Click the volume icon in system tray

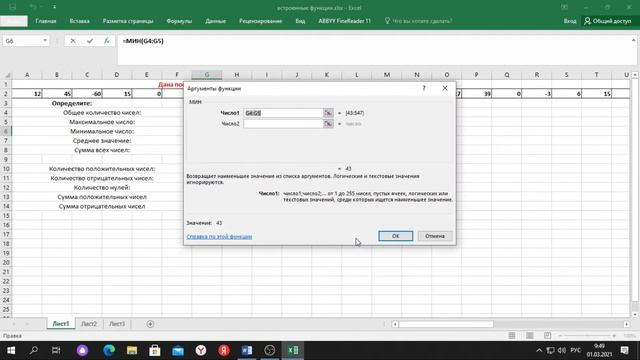pos(562,350)
